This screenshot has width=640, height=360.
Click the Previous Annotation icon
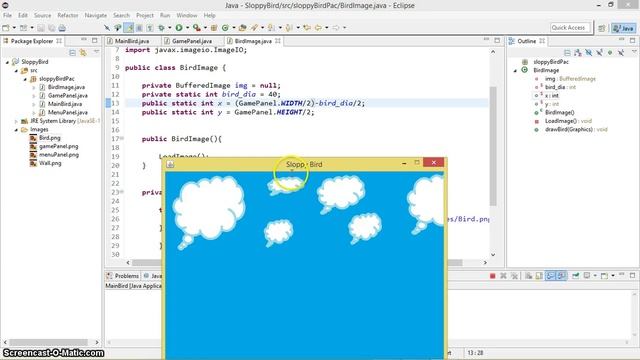click(x=289, y=28)
